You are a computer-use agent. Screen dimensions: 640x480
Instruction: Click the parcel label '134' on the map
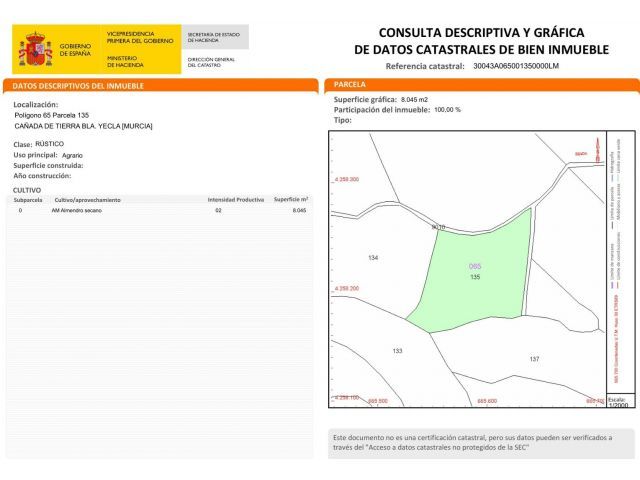tap(373, 258)
